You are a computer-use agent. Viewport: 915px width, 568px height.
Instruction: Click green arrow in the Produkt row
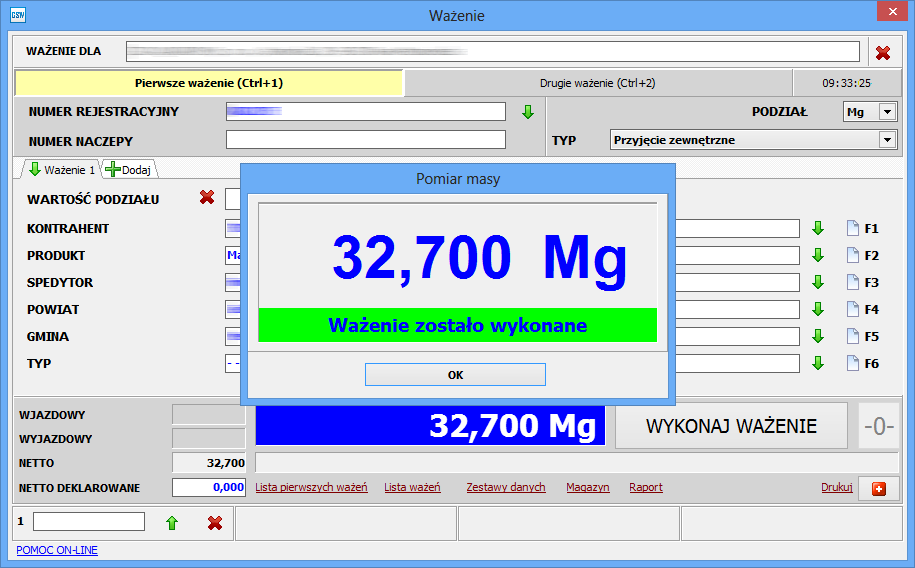(818, 255)
